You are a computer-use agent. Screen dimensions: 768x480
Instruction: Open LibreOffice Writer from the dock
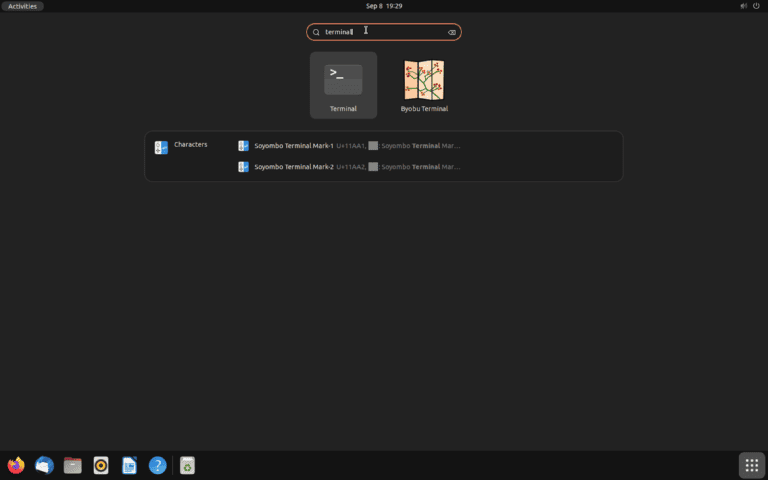[129, 465]
